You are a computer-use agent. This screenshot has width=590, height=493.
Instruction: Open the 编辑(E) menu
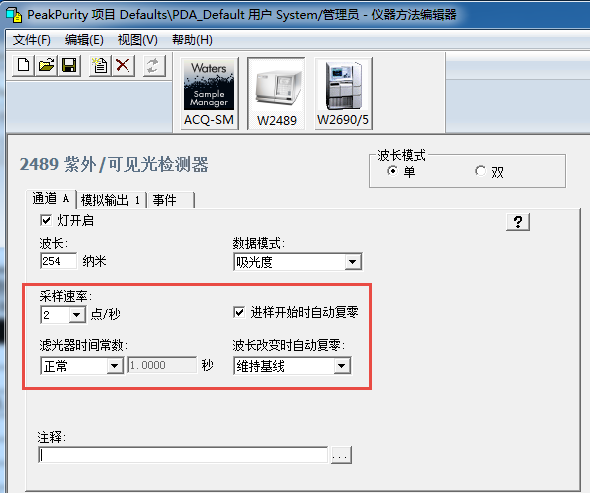click(x=84, y=40)
